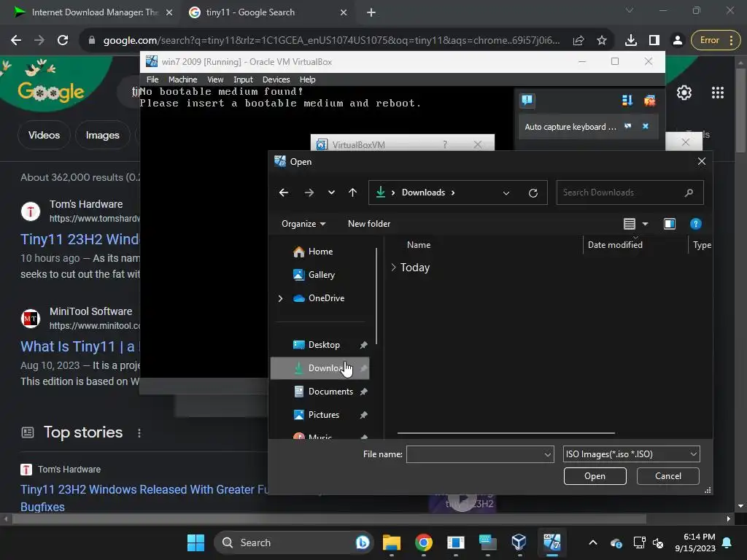
Task: Open the VirtualBox Input menu
Action: point(243,79)
